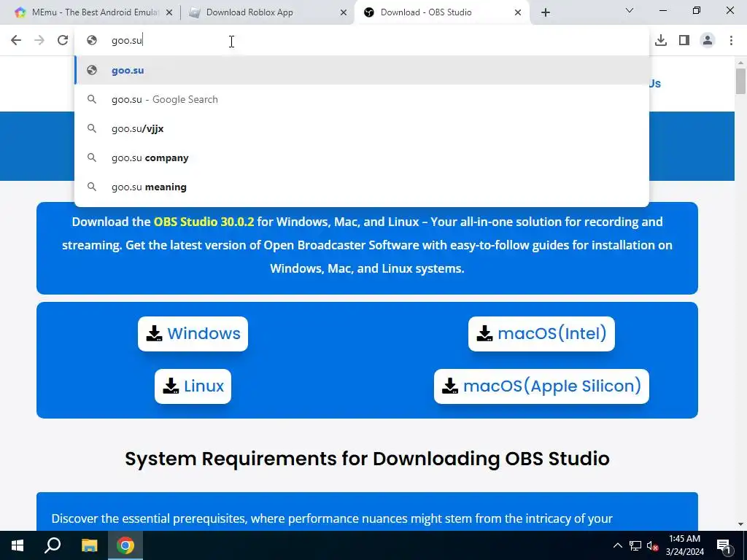747x560 pixels.
Task: Open the taskbar clock showing 1:45 AM
Action: point(684,545)
